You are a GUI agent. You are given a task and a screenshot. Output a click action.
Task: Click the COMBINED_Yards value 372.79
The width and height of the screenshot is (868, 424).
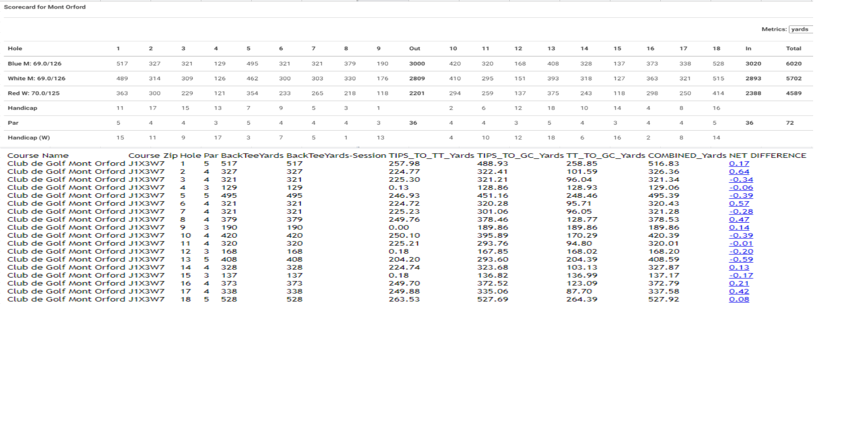point(663,283)
